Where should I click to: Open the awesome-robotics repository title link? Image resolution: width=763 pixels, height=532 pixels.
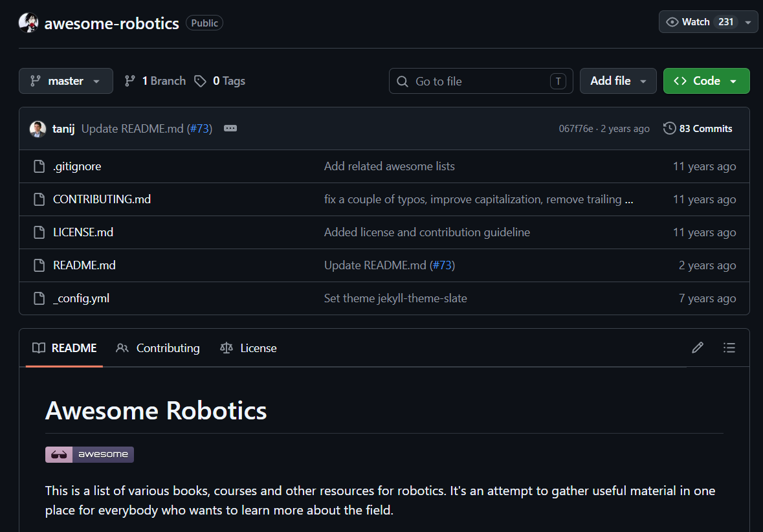(111, 23)
